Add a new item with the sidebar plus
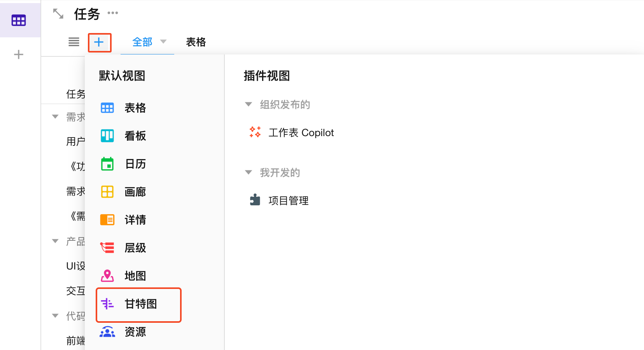This screenshot has height=350, width=644. pos(19,54)
